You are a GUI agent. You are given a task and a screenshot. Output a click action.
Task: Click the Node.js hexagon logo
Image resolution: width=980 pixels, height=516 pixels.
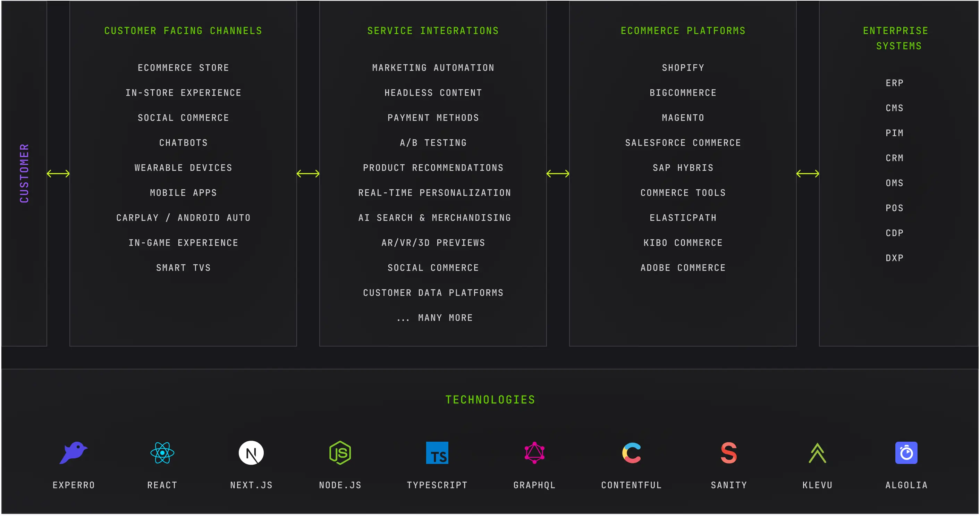click(340, 453)
